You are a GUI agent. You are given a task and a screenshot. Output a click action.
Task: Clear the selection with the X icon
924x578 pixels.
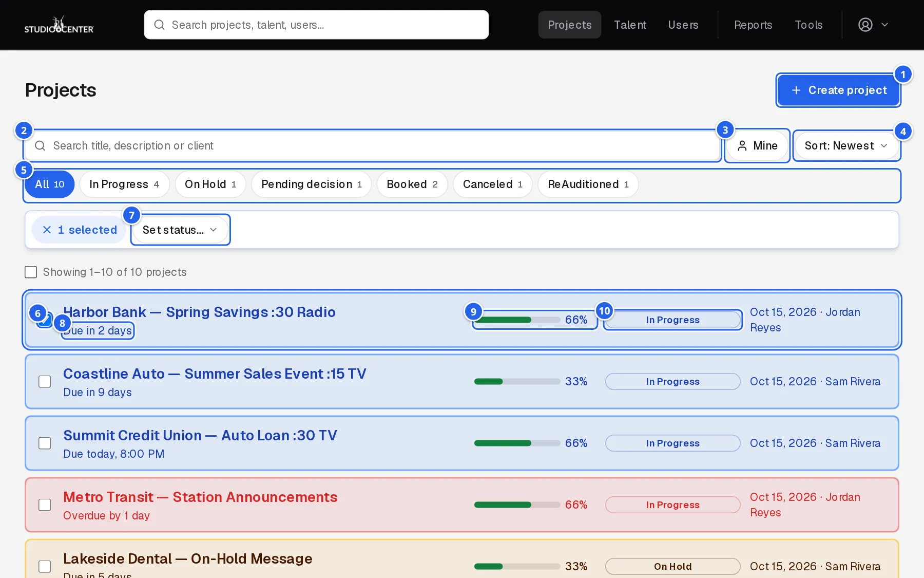47,230
